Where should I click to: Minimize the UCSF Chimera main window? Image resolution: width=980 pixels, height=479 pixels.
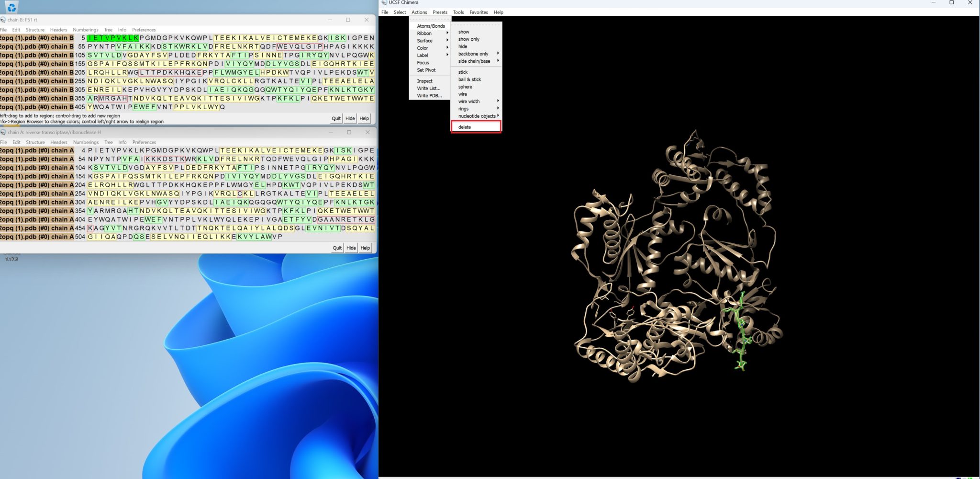point(933,2)
